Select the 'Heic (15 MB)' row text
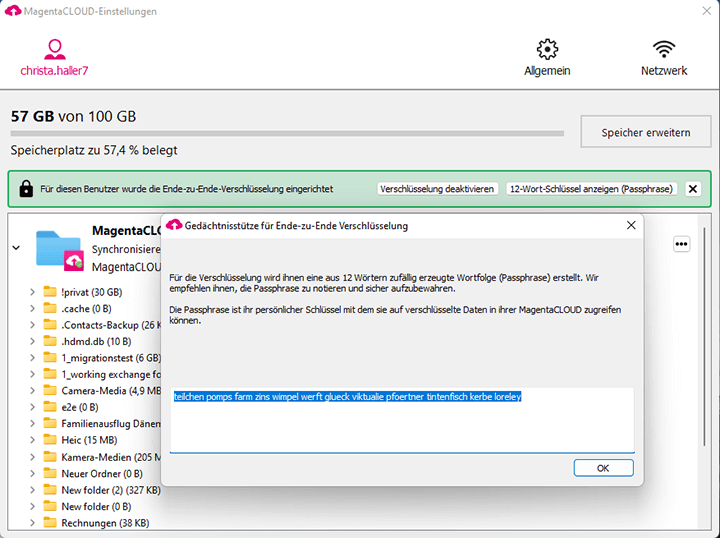720x538 pixels. point(90,440)
